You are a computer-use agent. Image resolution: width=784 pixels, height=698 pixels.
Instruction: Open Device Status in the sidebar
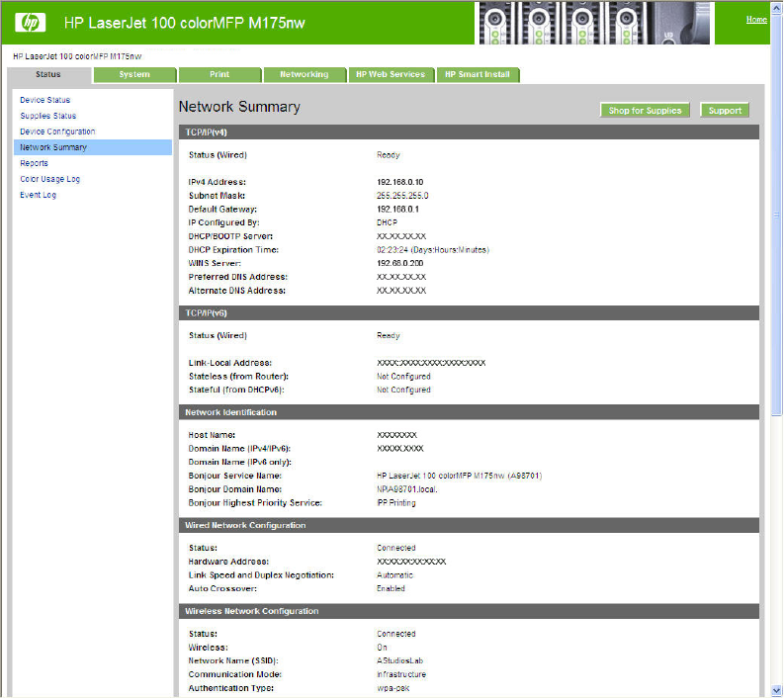[x=45, y=100]
